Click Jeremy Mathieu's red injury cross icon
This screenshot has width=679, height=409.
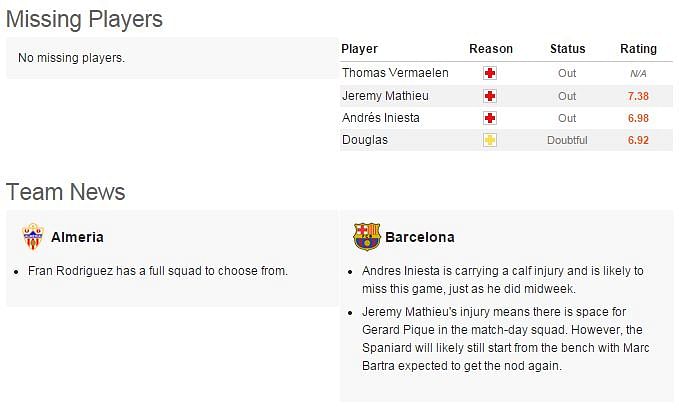[x=490, y=96]
